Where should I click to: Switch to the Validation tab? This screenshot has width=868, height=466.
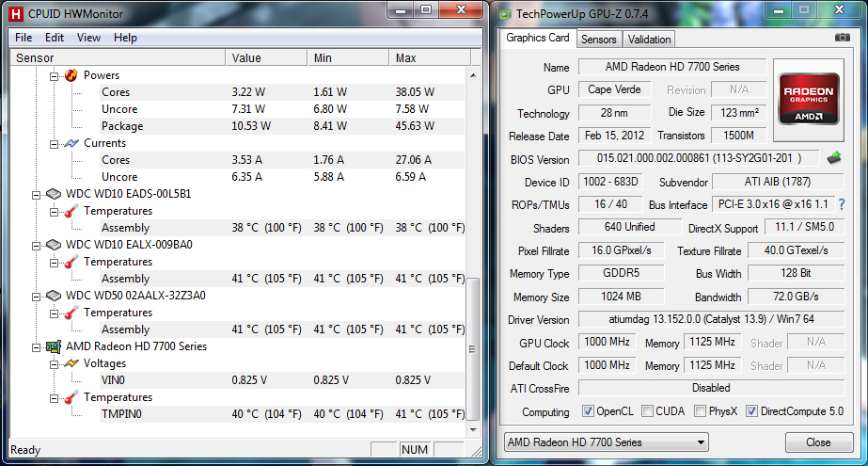tap(649, 40)
